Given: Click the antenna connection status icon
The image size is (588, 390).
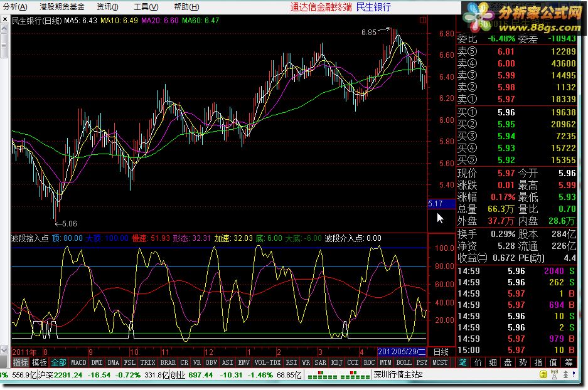Looking at the screenshot, I should 554,374.
